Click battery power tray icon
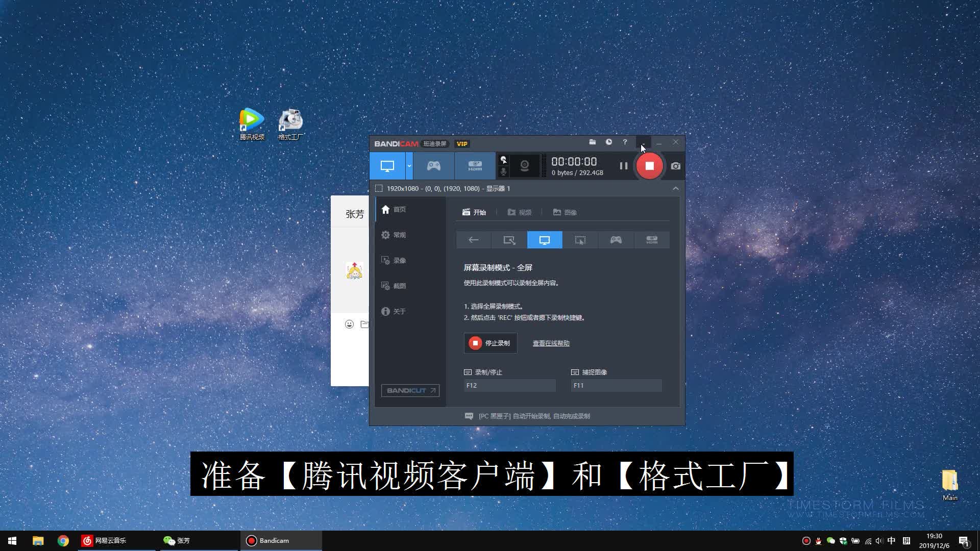 pyautogui.click(x=855, y=541)
